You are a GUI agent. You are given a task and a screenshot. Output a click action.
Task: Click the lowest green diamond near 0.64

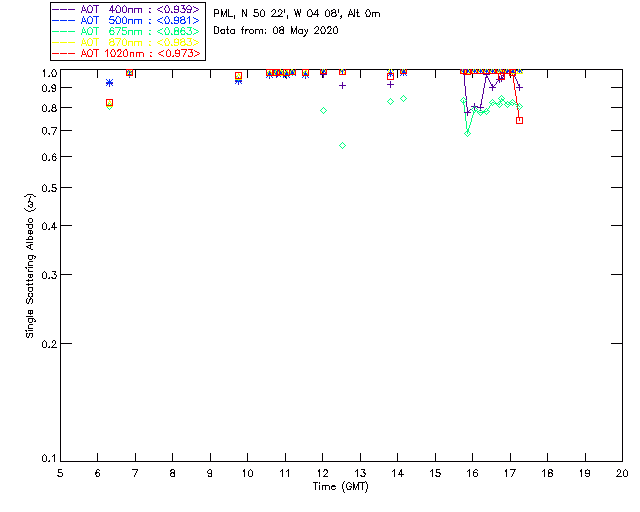pos(342,145)
